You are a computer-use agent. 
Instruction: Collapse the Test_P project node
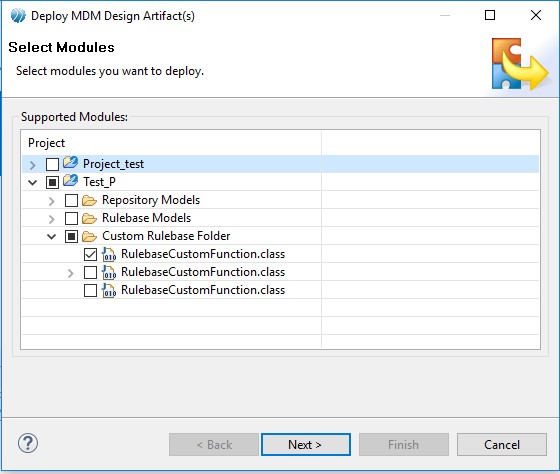(32, 183)
